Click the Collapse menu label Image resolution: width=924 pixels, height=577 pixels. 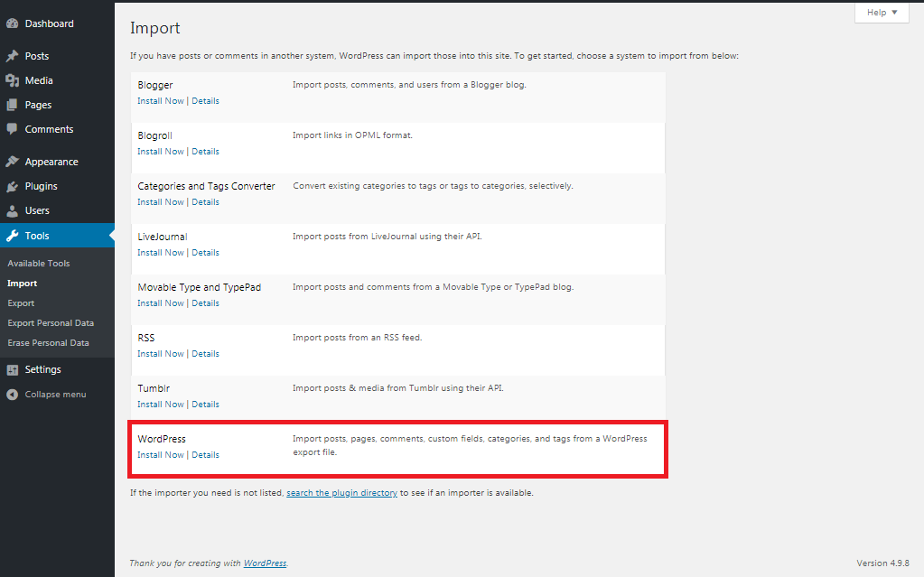(55, 395)
